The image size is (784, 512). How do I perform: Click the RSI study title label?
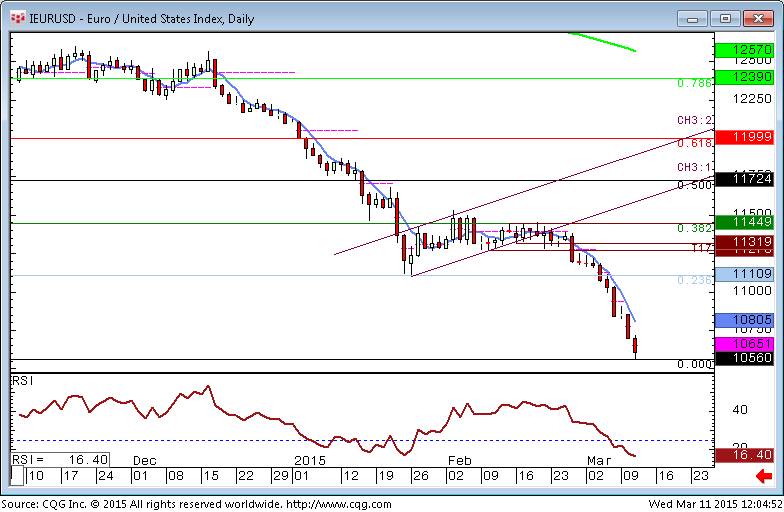coord(21,382)
